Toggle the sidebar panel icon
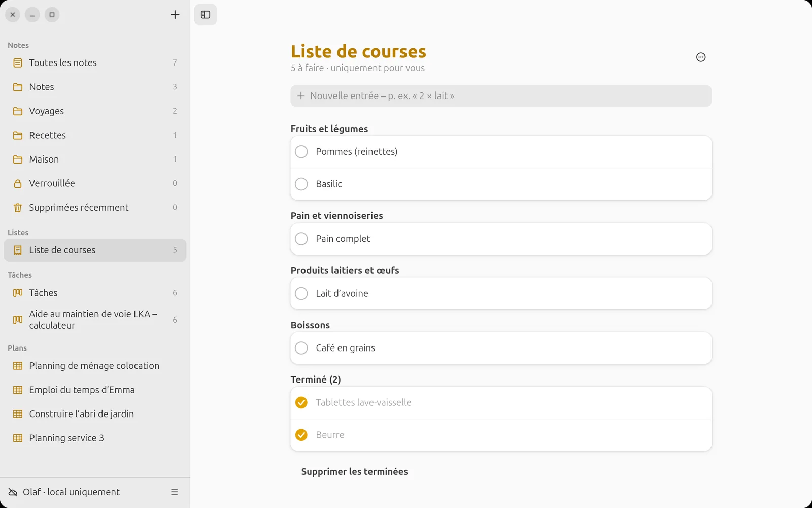The width and height of the screenshot is (812, 508). (x=206, y=15)
